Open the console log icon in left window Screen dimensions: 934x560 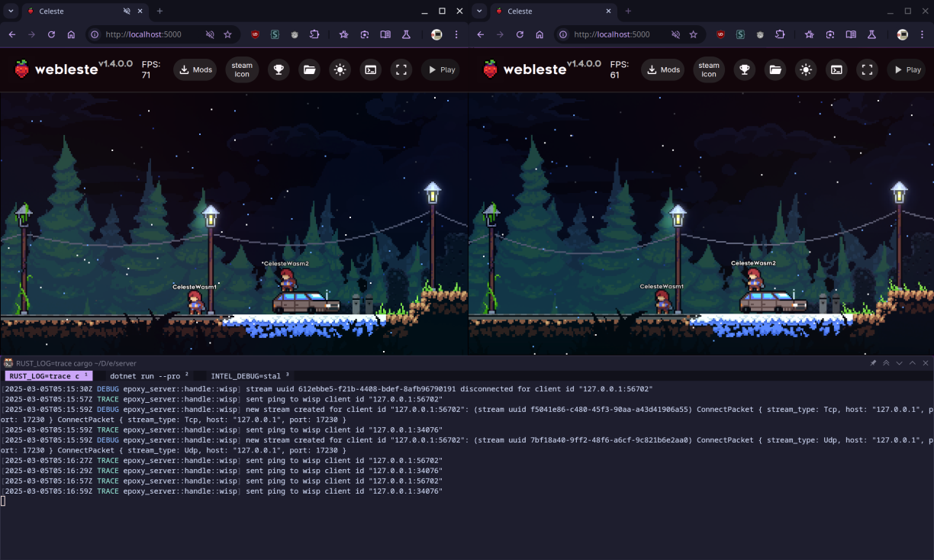click(370, 69)
